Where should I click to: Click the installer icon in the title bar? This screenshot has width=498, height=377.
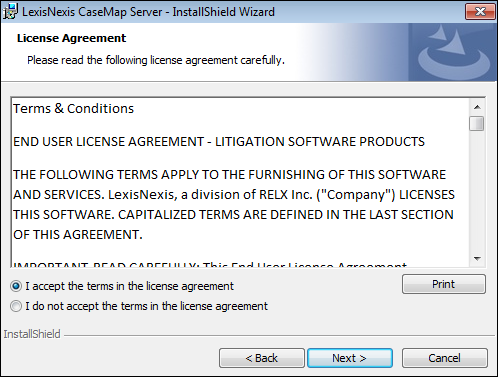10,12
